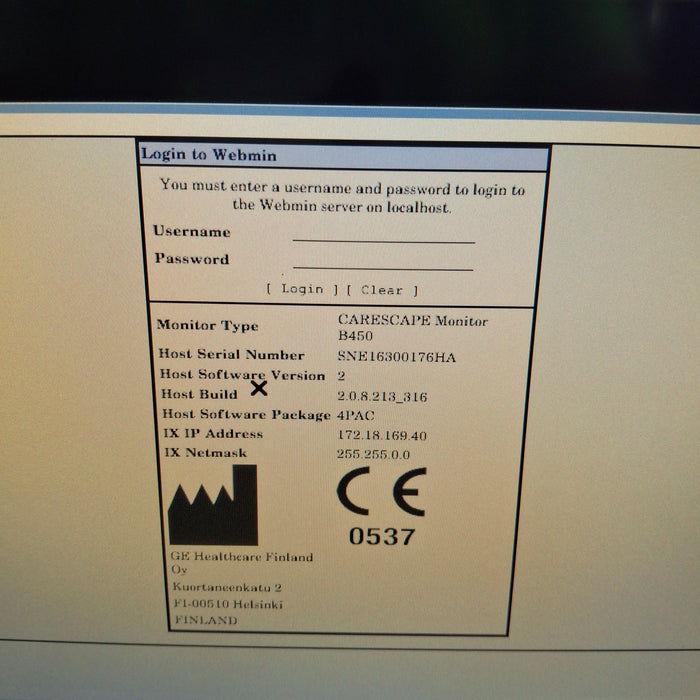Click the netmask value 255.255.0.0

tap(373, 455)
